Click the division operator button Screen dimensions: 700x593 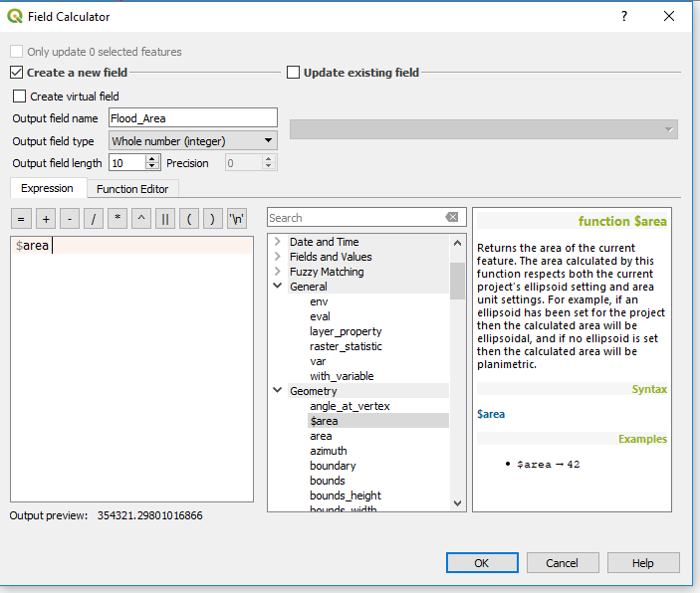coord(94,219)
